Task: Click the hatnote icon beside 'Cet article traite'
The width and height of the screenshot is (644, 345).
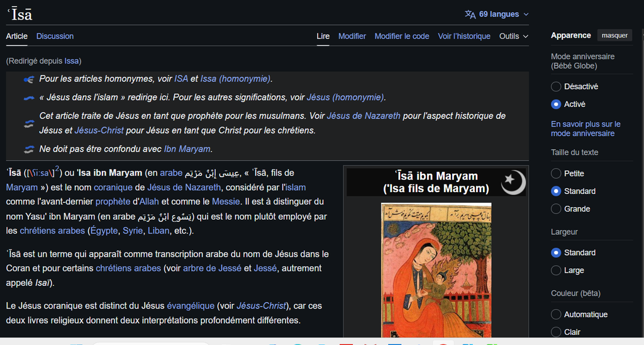Action: point(29,123)
